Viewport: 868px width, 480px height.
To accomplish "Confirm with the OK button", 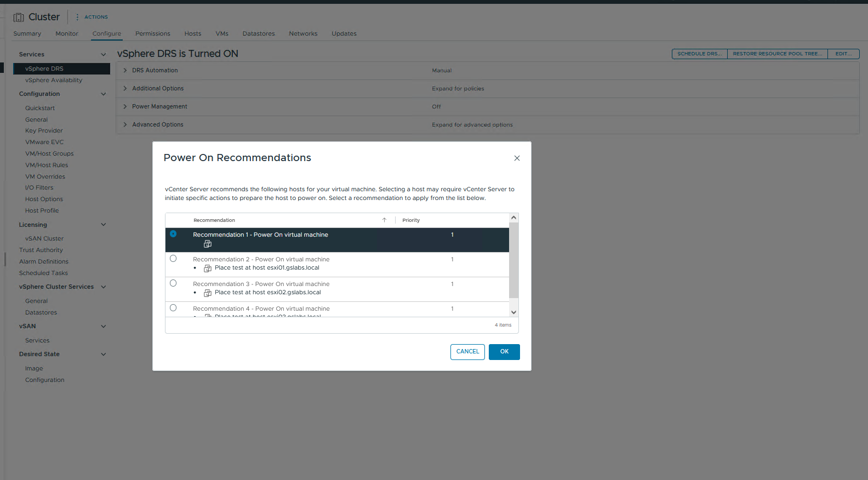I will [x=504, y=352].
